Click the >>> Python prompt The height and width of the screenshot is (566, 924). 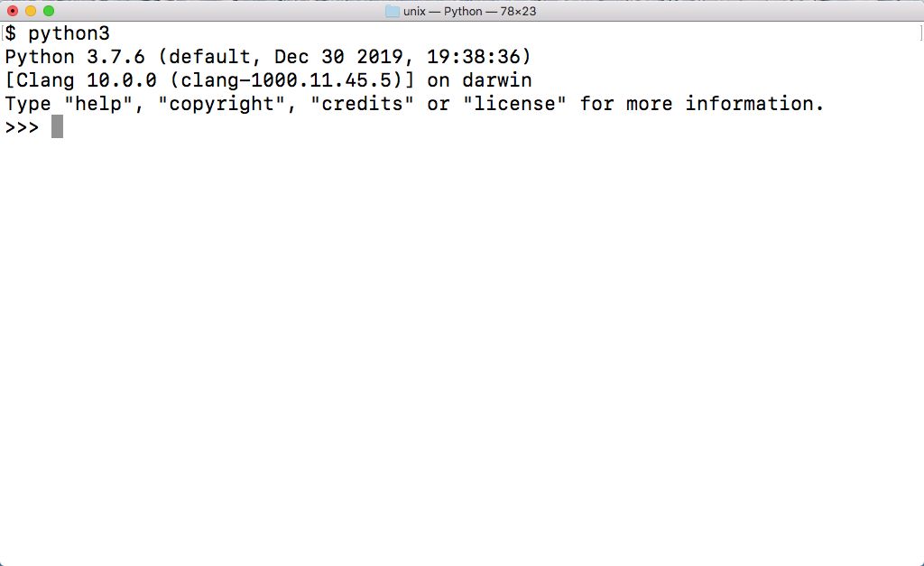22,127
